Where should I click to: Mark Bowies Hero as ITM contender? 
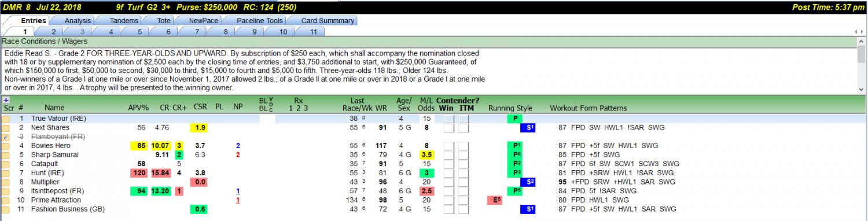click(x=464, y=146)
